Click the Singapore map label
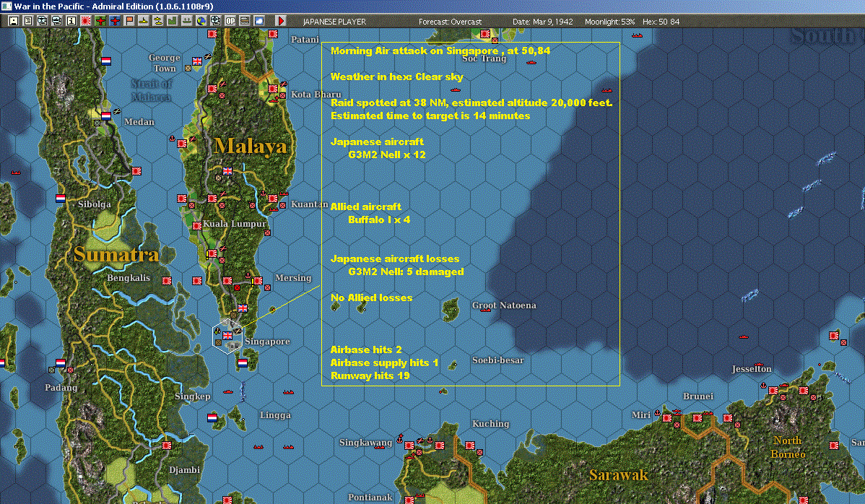Screen dimensions: 865x504 coord(267,342)
